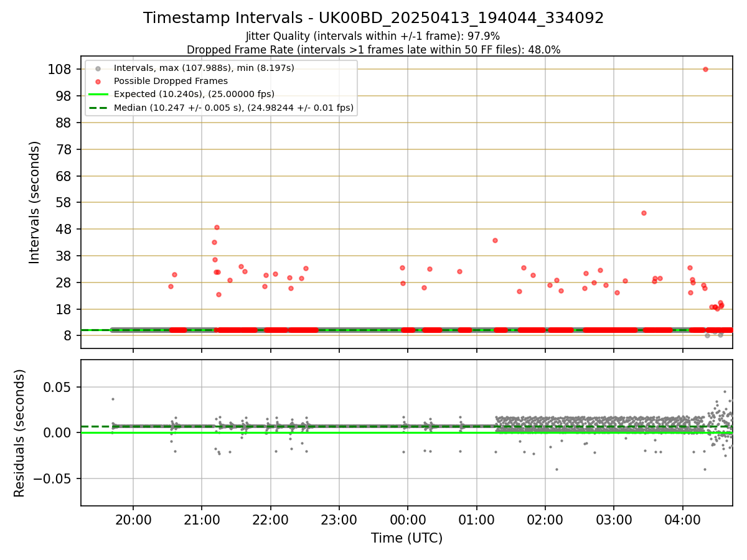Click the residuals tick label '0.00'
747x560 pixels.
59,433
